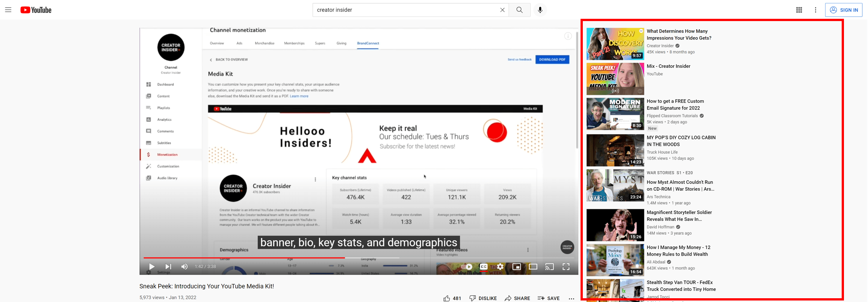
Task: Click the SHARE button
Action: (517, 298)
